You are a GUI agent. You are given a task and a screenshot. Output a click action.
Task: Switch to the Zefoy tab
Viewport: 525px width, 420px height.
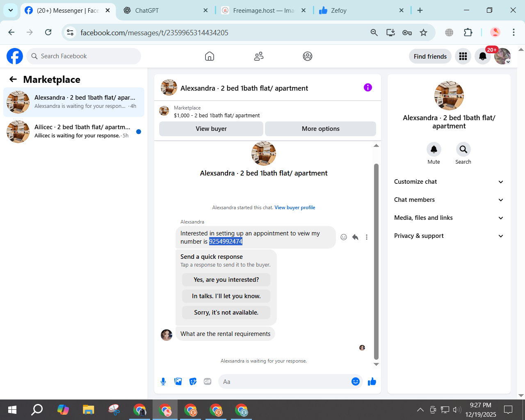click(361, 10)
